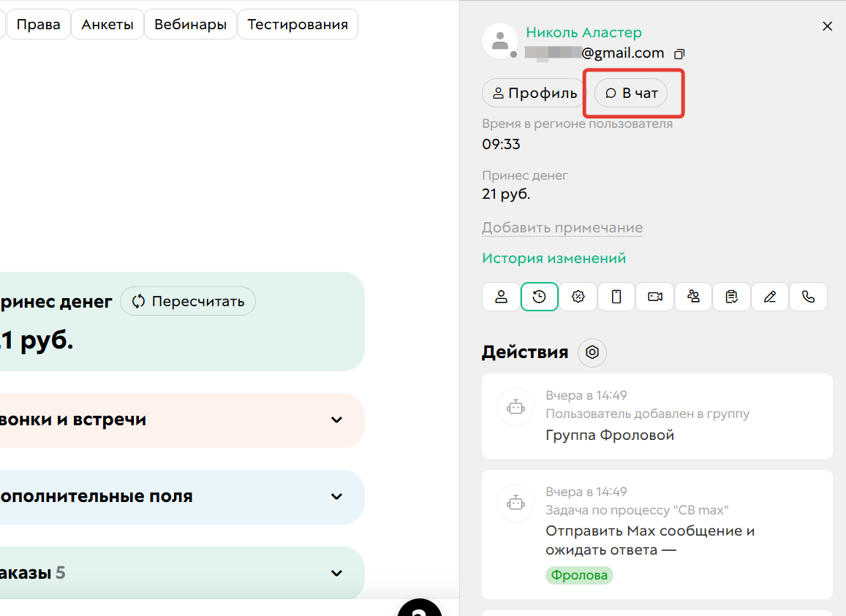This screenshot has width=846, height=616.
Task: Open the tasks clipboard icon
Action: click(731, 297)
